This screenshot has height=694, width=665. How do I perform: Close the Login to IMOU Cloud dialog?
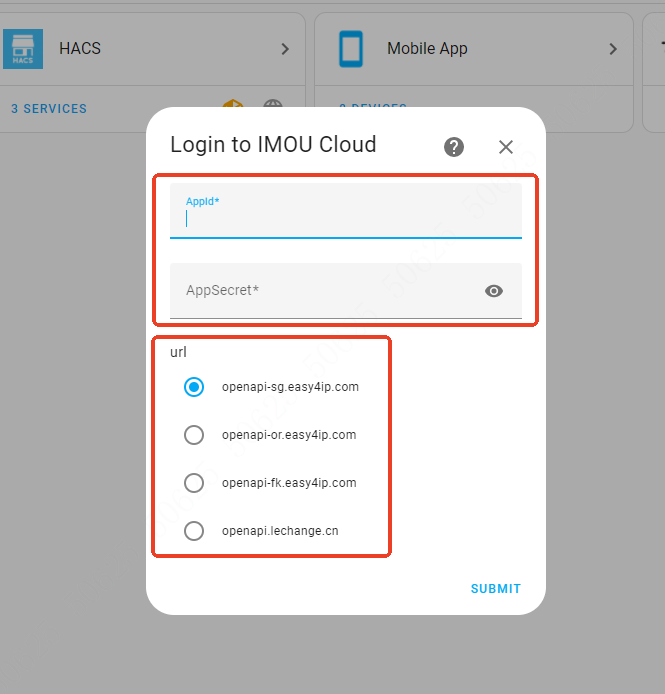(x=506, y=147)
